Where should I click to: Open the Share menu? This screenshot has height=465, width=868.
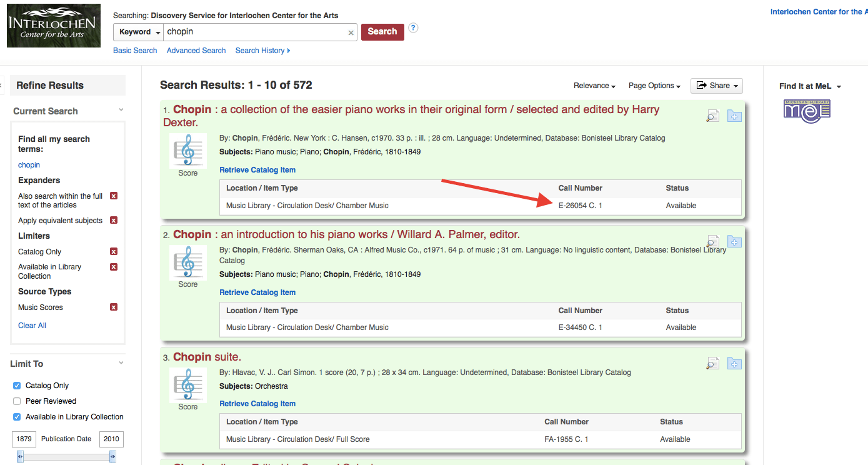716,86
